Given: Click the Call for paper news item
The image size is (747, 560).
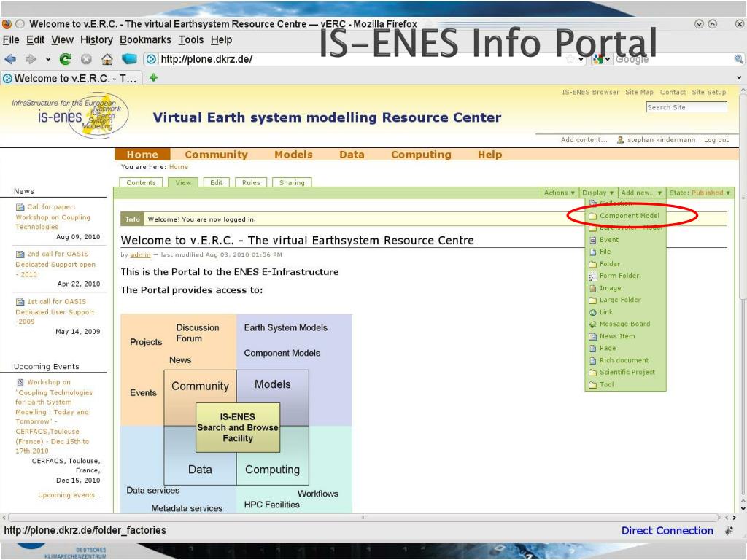Looking at the screenshot, I should click(53, 217).
